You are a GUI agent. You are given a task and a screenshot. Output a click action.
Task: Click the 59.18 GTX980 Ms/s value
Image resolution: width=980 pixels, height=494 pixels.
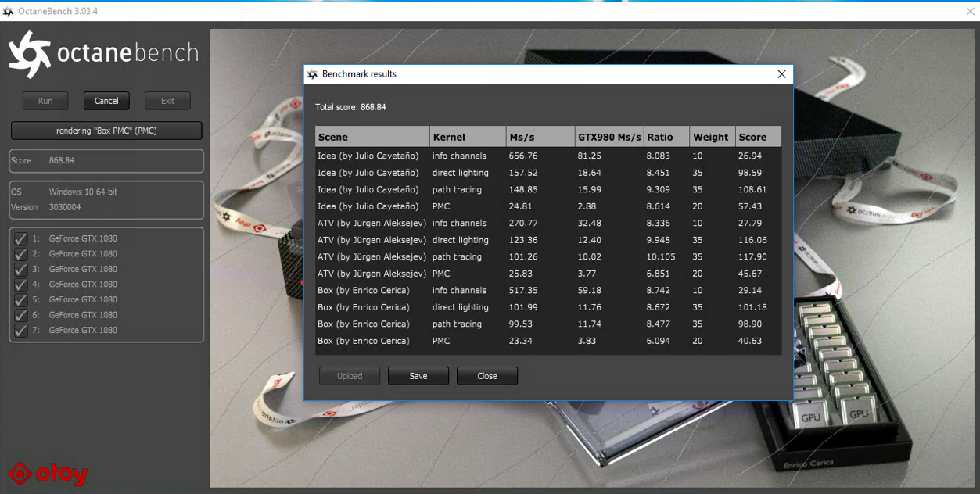(x=590, y=290)
